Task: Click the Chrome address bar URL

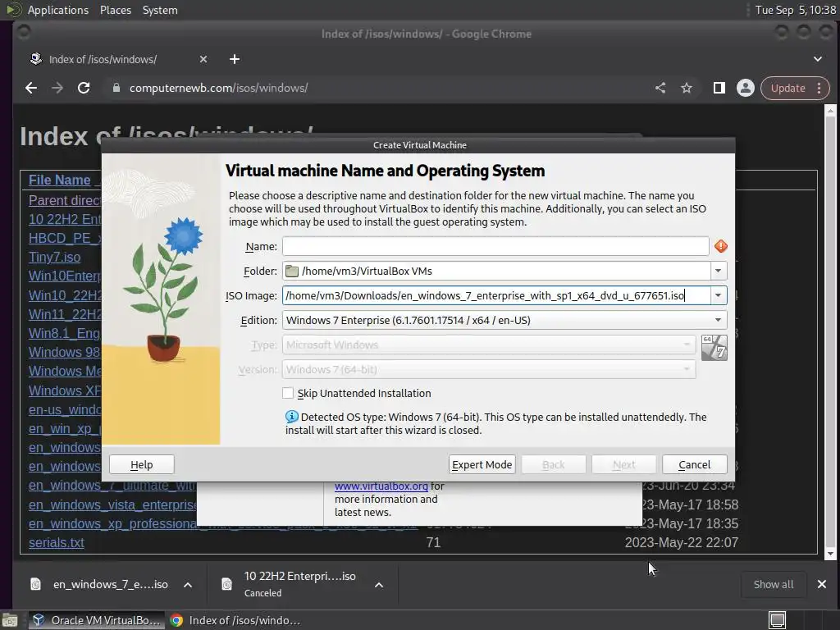Action: [x=218, y=88]
